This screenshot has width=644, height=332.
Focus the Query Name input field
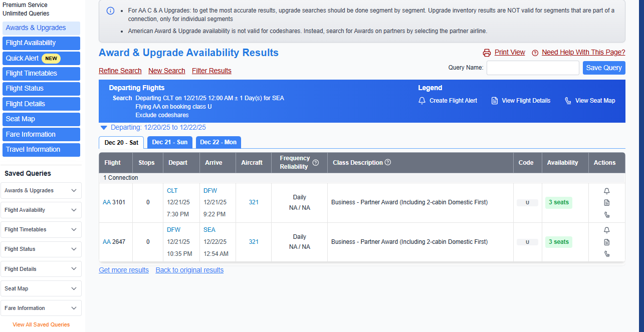click(x=533, y=68)
